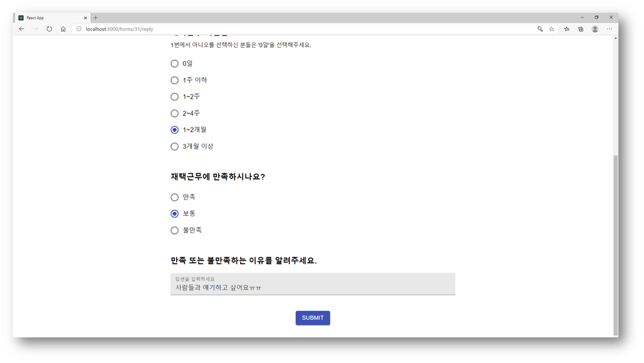The width and height of the screenshot is (644, 363).
Task: Refresh the current page
Action: 49,28
